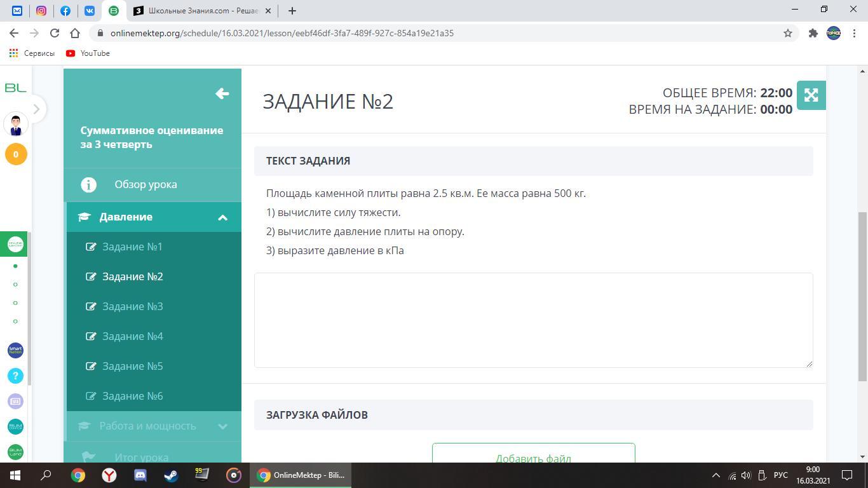The width and height of the screenshot is (868, 488).
Task: Reload the current page
Action: pyautogui.click(x=55, y=33)
